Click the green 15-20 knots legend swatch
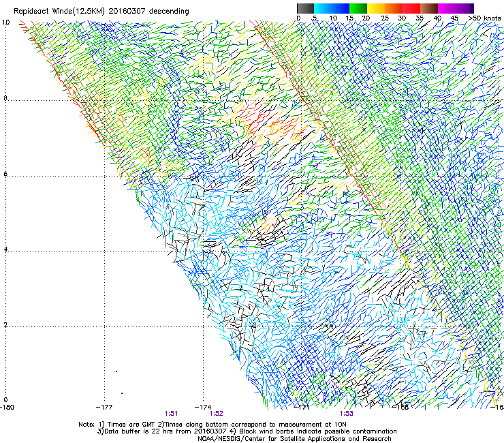The height and width of the screenshot is (443, 504). tap(358, 8)
